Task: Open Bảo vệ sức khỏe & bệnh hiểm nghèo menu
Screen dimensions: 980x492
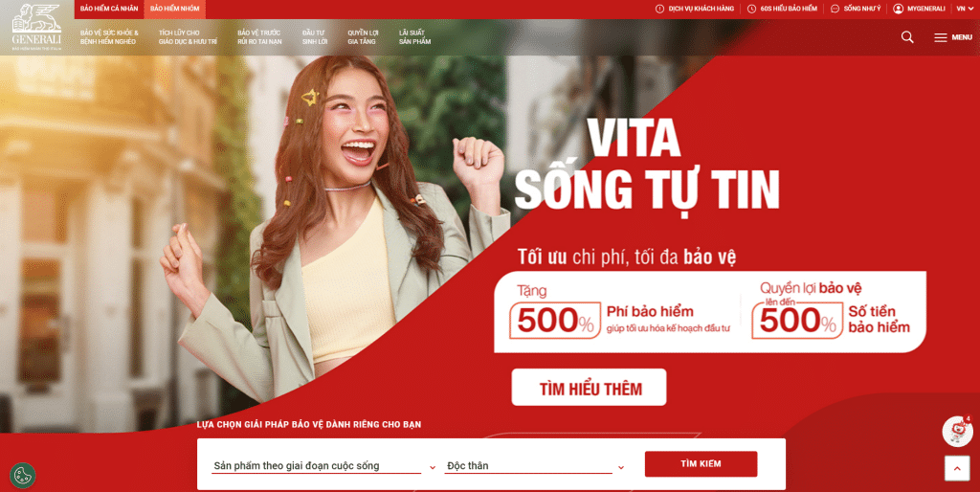Action: (x=109, y=37)
